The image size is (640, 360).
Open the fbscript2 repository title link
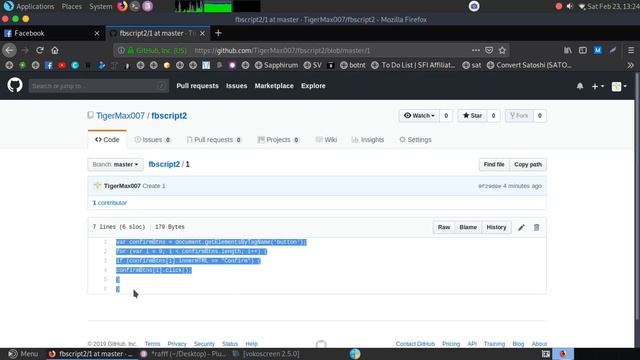point(169,116)
